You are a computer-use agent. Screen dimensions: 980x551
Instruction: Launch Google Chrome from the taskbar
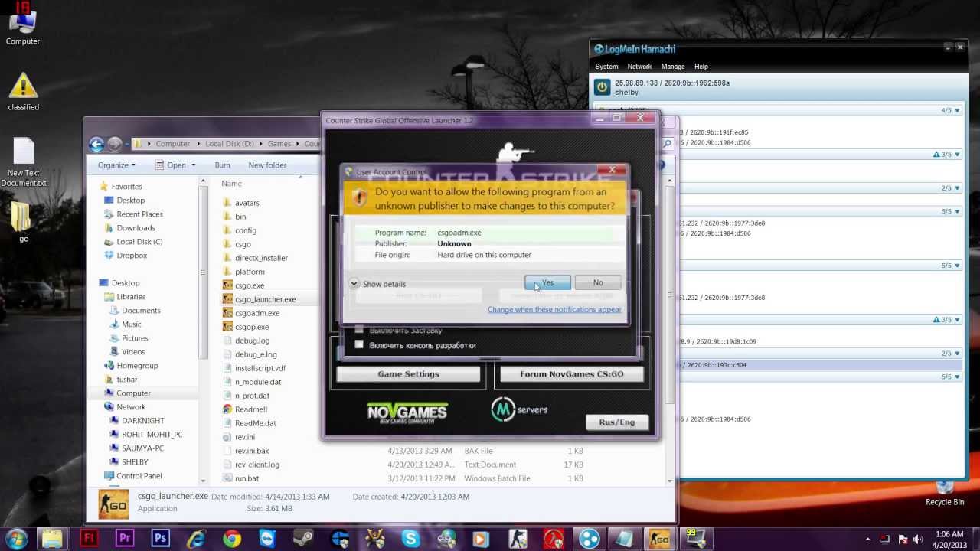tap(232, 538)
